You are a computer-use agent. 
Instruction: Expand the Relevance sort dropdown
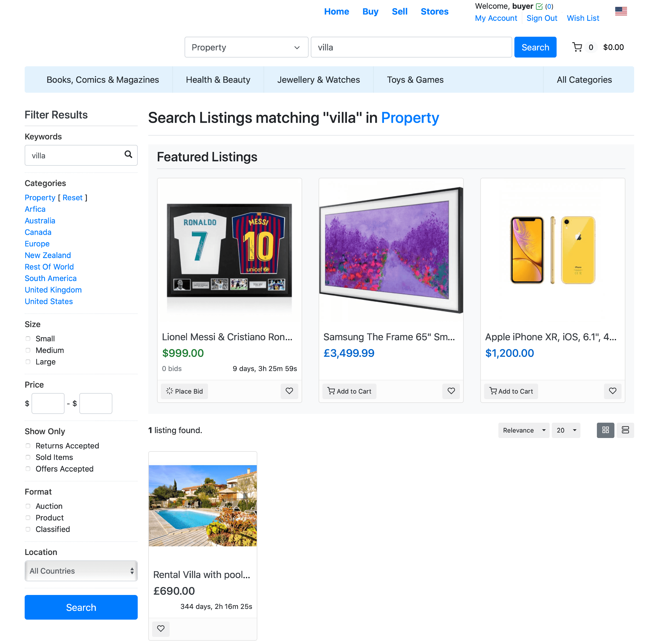[x=523, y=430]
